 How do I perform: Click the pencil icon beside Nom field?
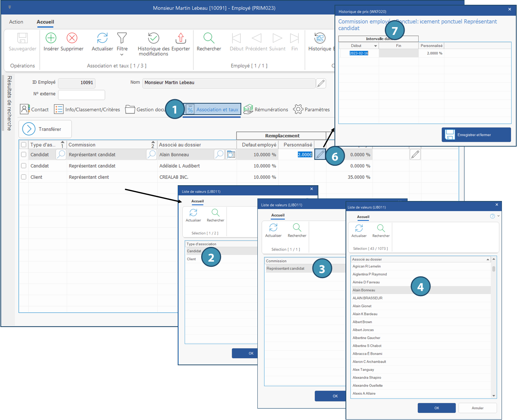click(x=321, y=83)
